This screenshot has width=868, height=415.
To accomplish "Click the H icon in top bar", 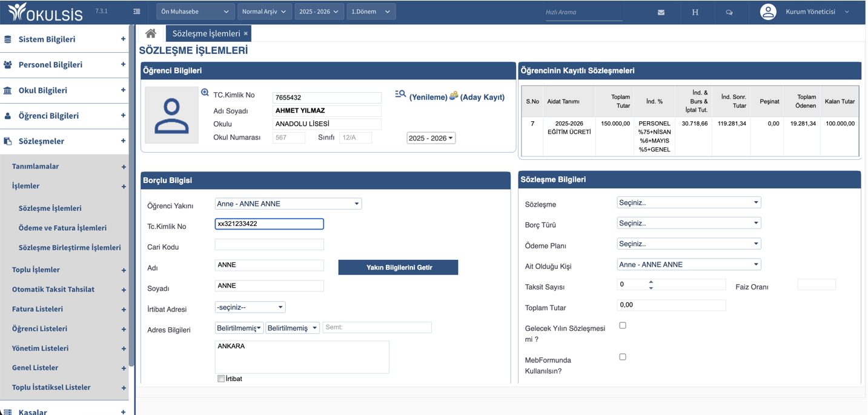I will (x=695, y=12).
